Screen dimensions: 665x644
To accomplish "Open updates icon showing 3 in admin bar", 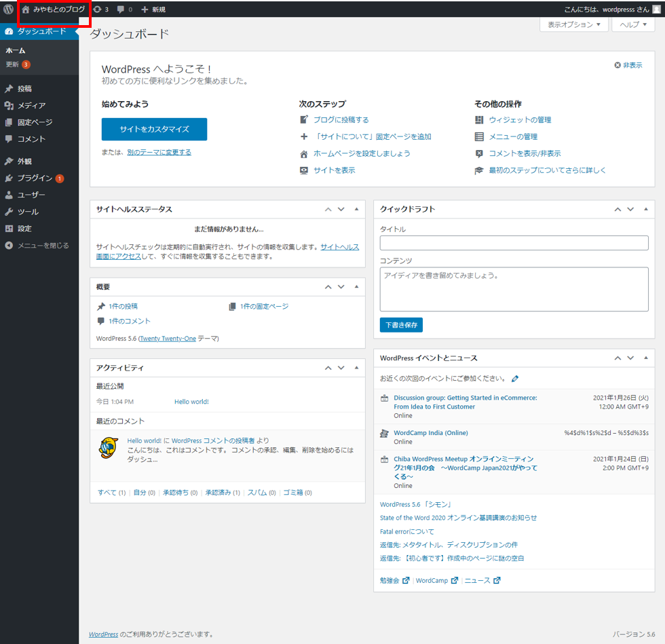I will (x=101, y=10).
